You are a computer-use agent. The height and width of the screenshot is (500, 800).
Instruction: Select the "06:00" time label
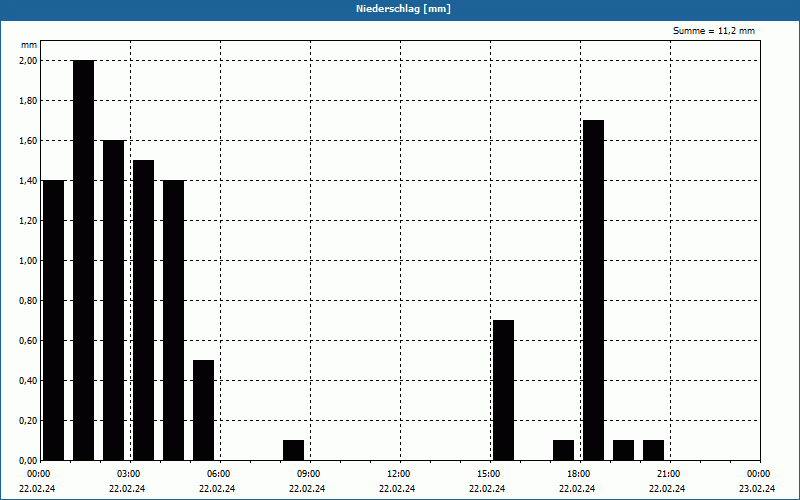(219, 474)
